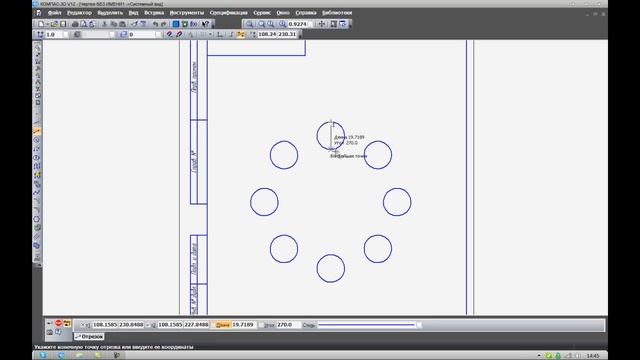Cut selection with the scissors icon

point(104,24)
